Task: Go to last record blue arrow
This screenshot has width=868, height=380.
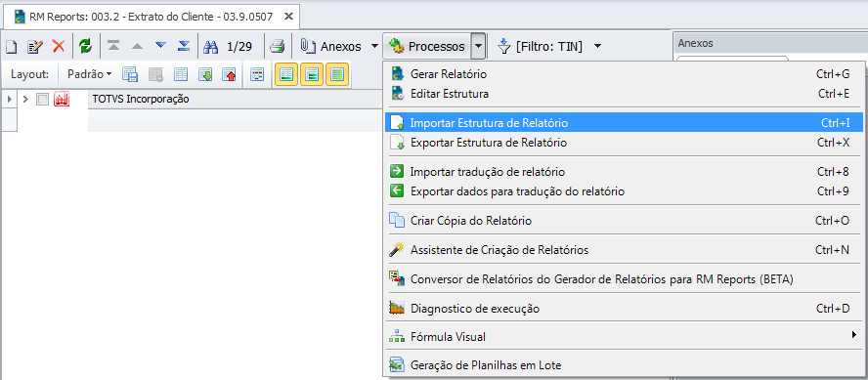Action: coord(184,46)
